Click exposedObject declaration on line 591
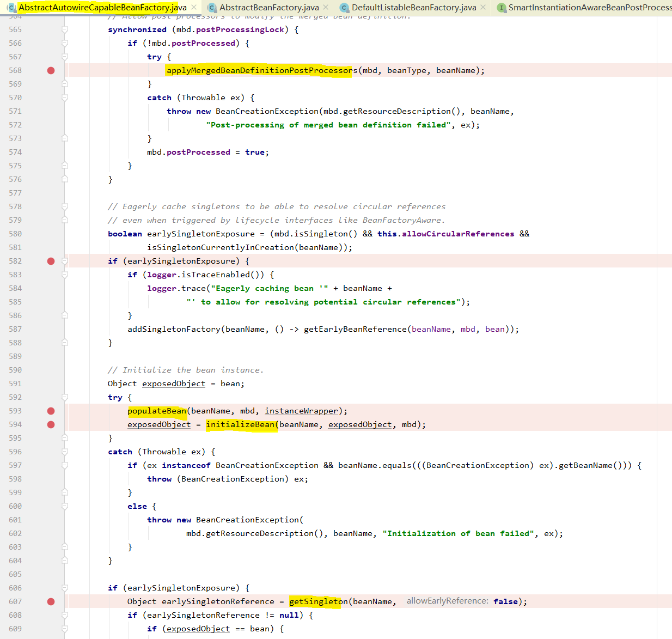 click(x=174, y=384)
